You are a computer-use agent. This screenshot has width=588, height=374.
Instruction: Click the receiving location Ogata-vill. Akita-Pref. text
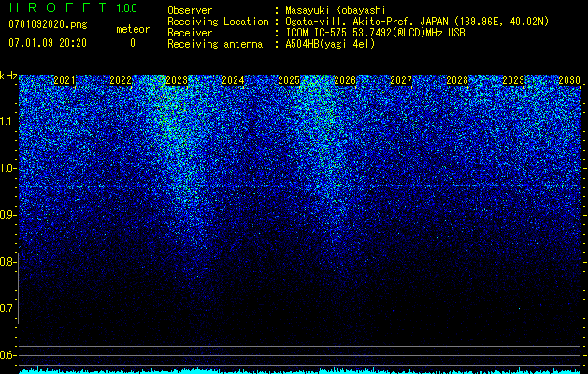417,22
